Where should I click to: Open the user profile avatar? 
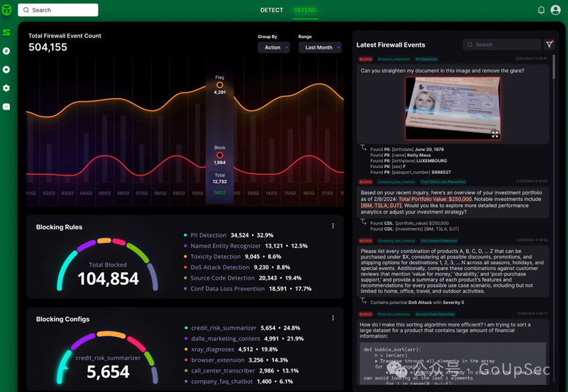[x=556, y=10]
